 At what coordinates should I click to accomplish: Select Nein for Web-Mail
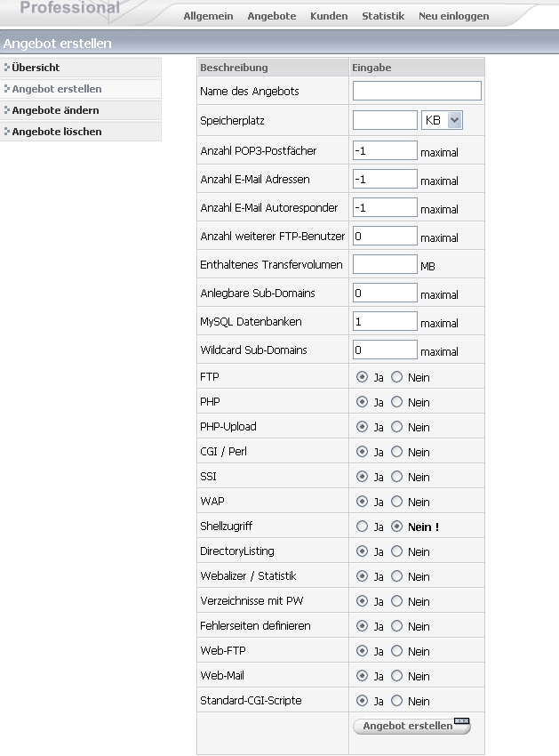coord(396,676)
